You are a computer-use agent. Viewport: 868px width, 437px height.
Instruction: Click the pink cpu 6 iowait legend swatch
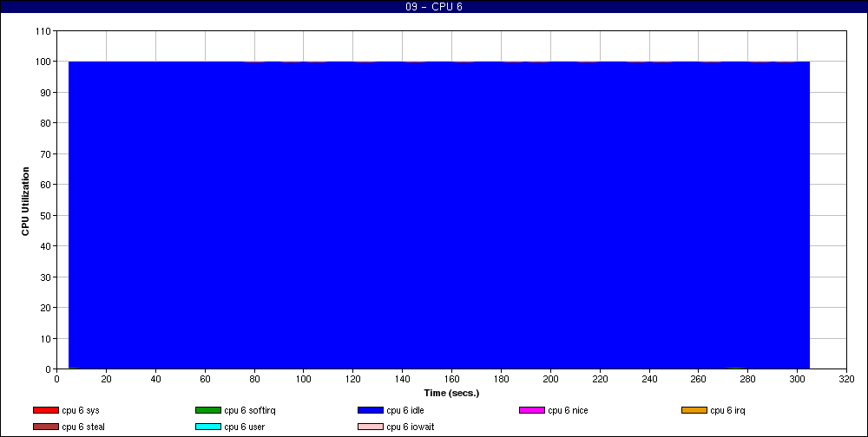(371, 427)
